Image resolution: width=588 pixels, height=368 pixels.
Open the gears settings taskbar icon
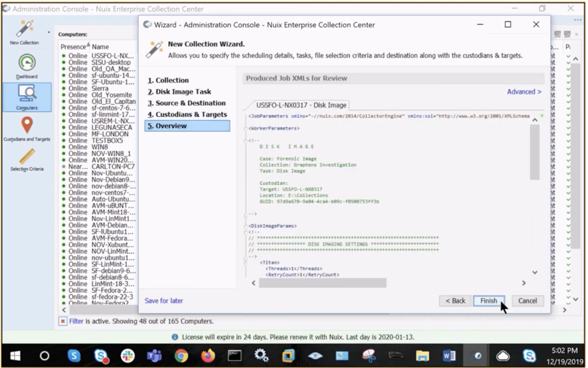coord(261,355)
